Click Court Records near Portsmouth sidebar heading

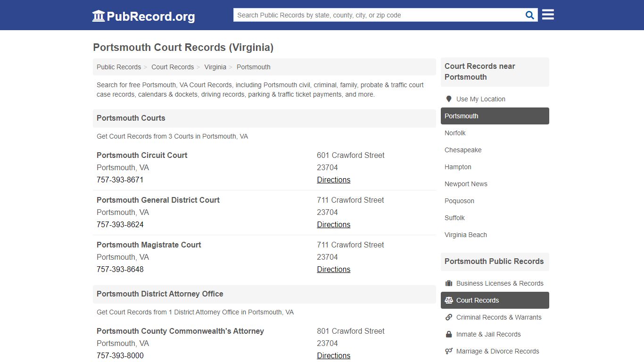495,72
